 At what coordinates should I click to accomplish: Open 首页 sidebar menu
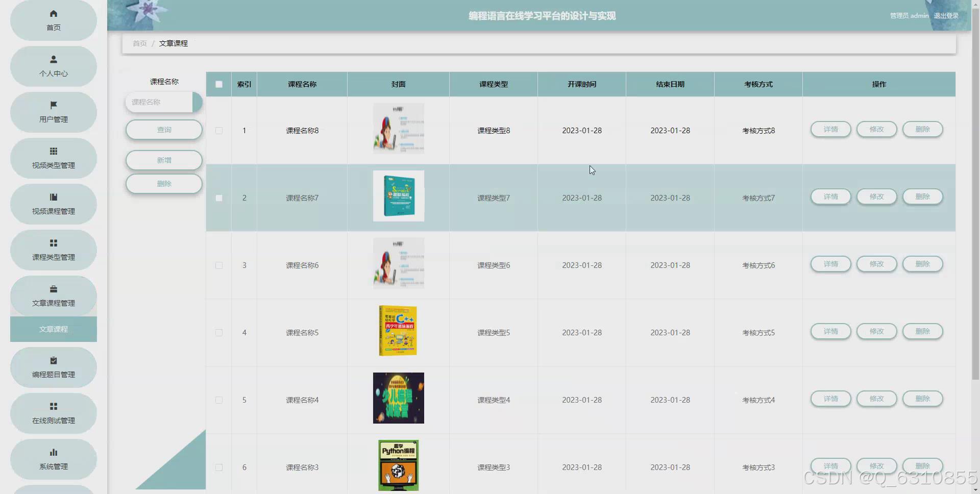[x=54, y=20]
